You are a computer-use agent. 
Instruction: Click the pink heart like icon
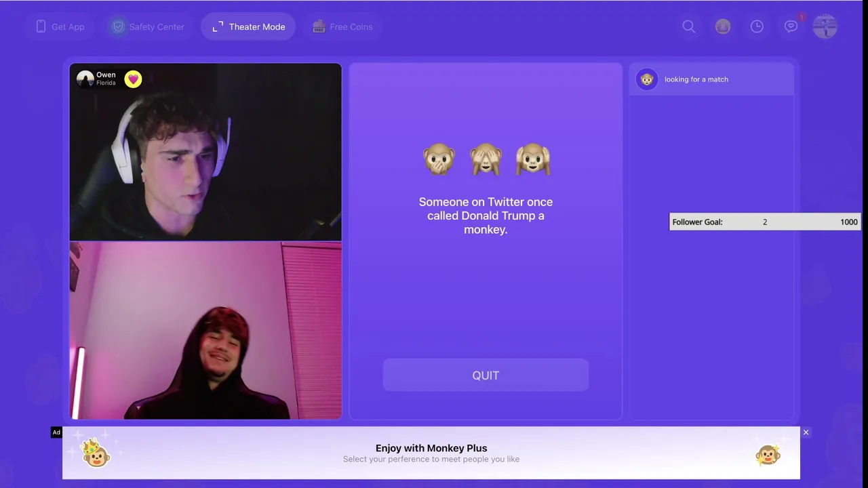(133, 79)
